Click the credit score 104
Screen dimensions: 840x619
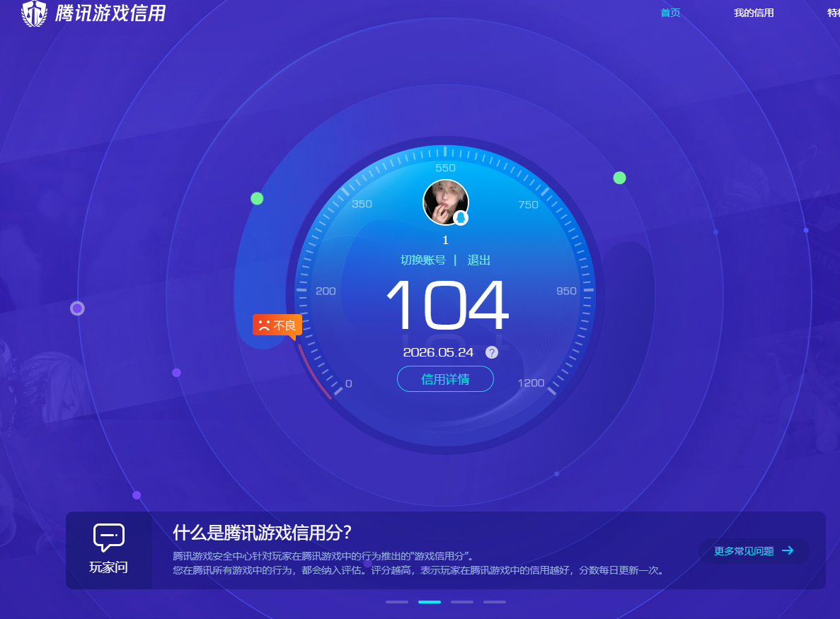[x=447, y=305]
